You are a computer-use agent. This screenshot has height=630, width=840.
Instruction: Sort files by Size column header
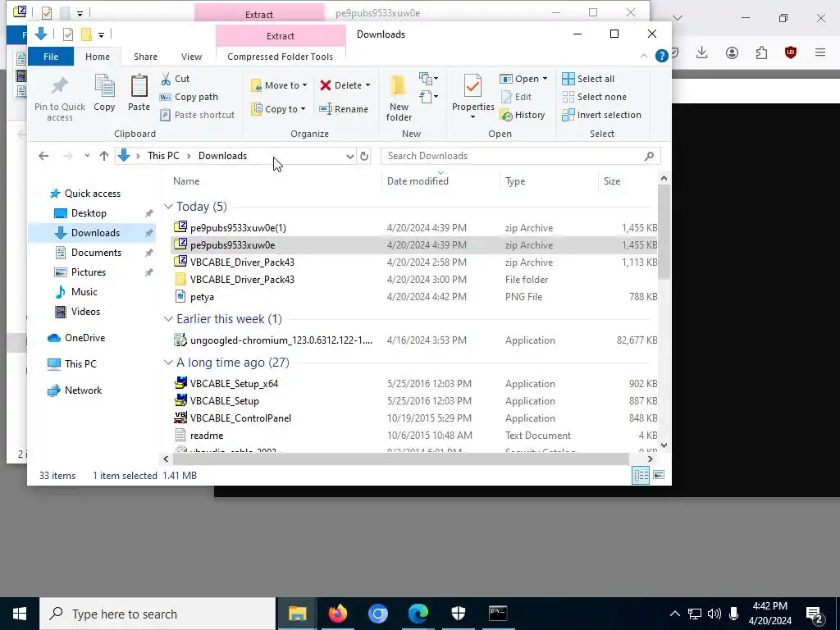pyautogui.click(x=628, y=181)
